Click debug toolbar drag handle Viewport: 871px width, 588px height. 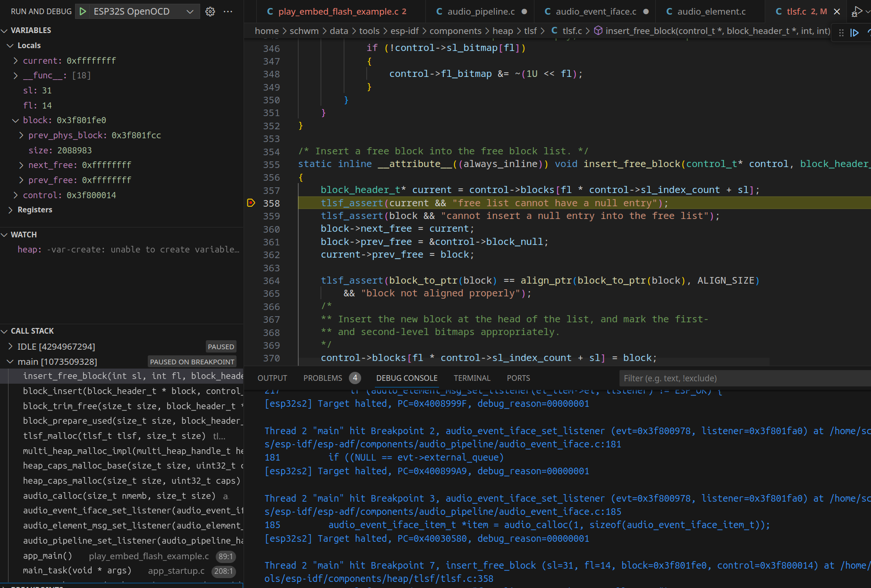(x=841, y=33)
